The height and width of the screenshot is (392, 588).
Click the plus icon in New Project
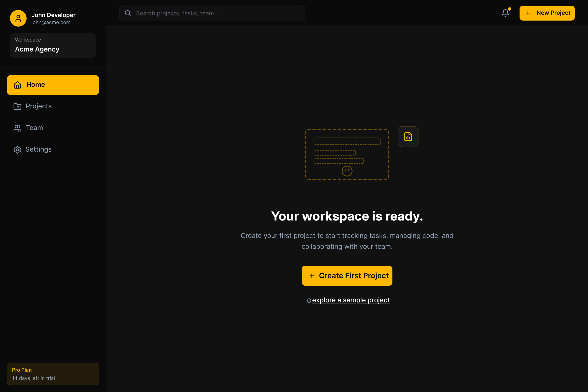(528, 13)
